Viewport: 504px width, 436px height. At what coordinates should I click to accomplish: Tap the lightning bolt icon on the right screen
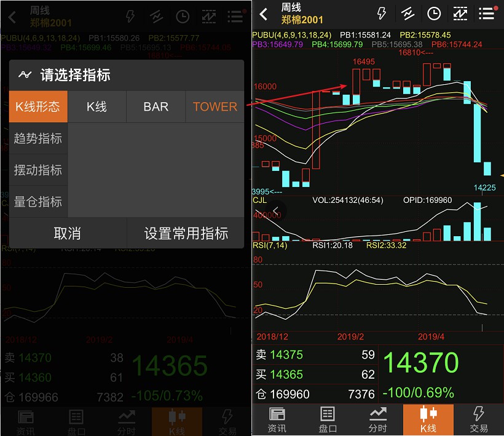382,14
